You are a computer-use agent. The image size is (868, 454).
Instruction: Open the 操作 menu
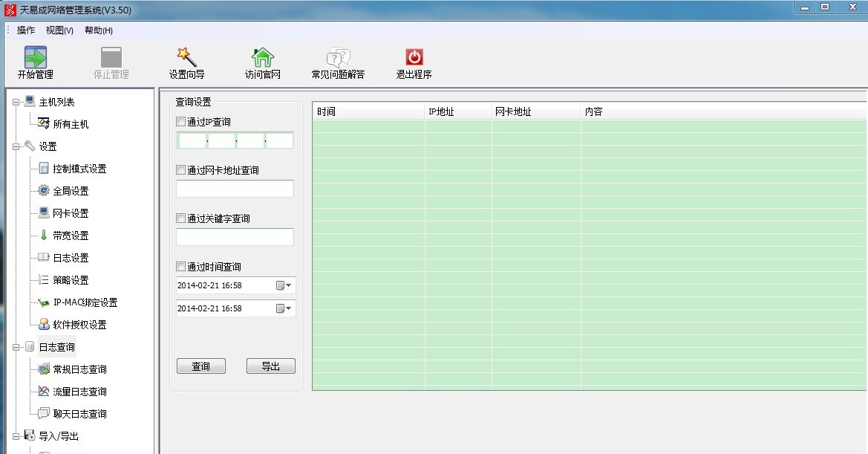pyautogui.click(x=25, y=30)
